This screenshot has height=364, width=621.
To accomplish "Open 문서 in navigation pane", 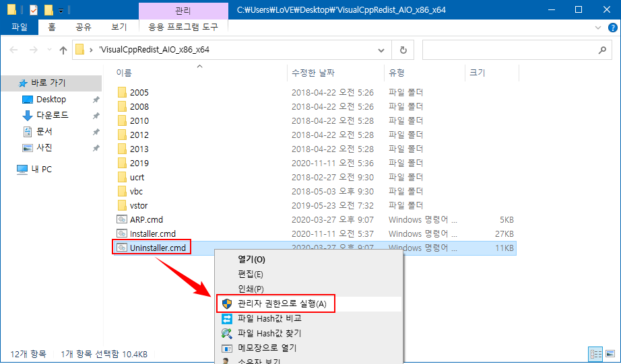I will [x=44, y=131].
